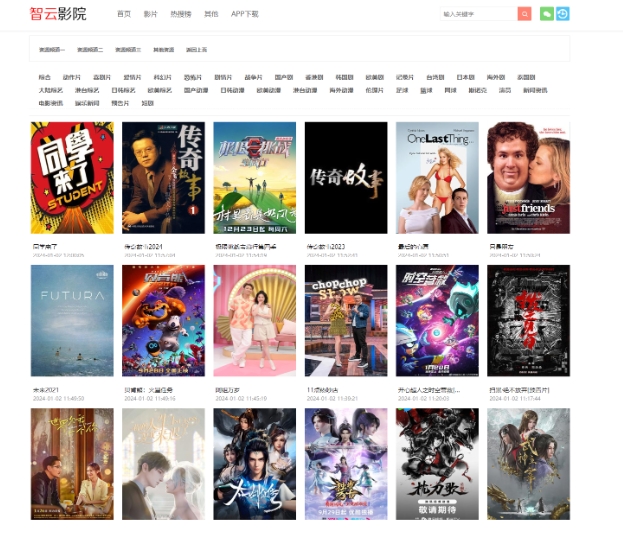Viewport: 623px width, 541px height.
Task: Filter by 日韩综艺 category
Action: coord(123,91)
